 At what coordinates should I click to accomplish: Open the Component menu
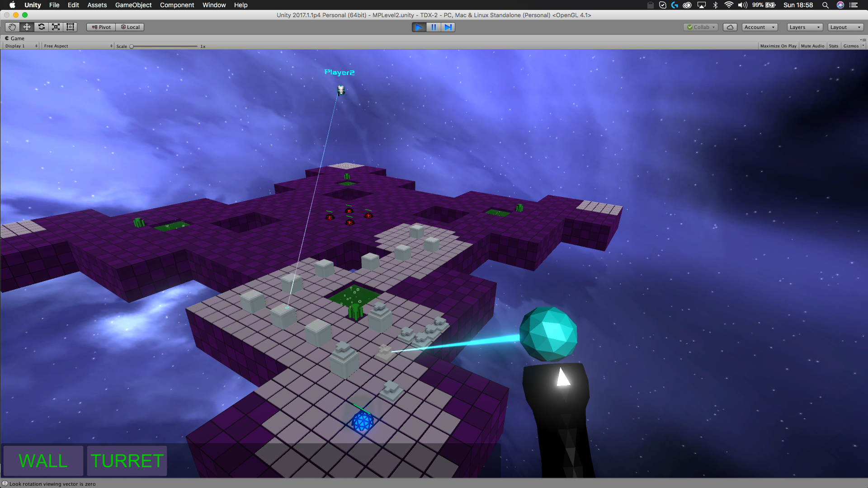(177, 5)
